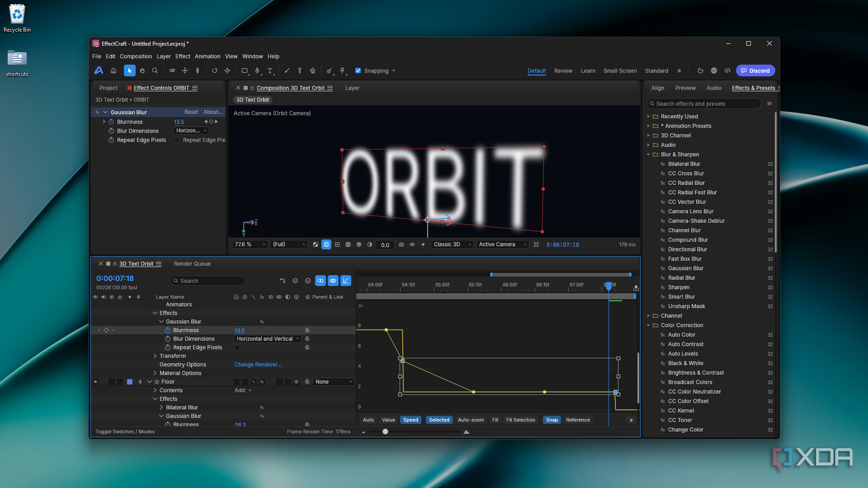The width and height of the screenshot is (868, 488).
Task: Click the Discord button
Action: coord(755,71)
